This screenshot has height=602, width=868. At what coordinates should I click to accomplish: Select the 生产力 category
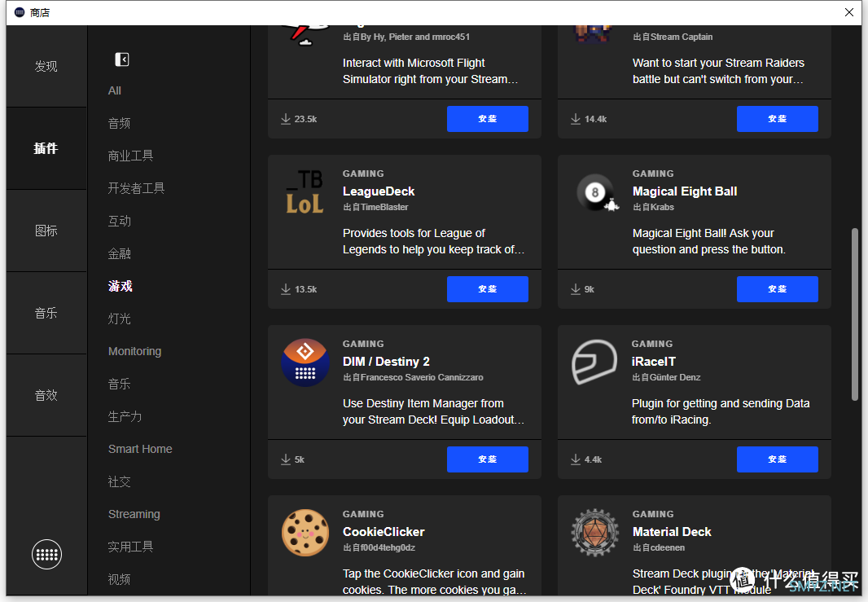click(x=125, y=416)
